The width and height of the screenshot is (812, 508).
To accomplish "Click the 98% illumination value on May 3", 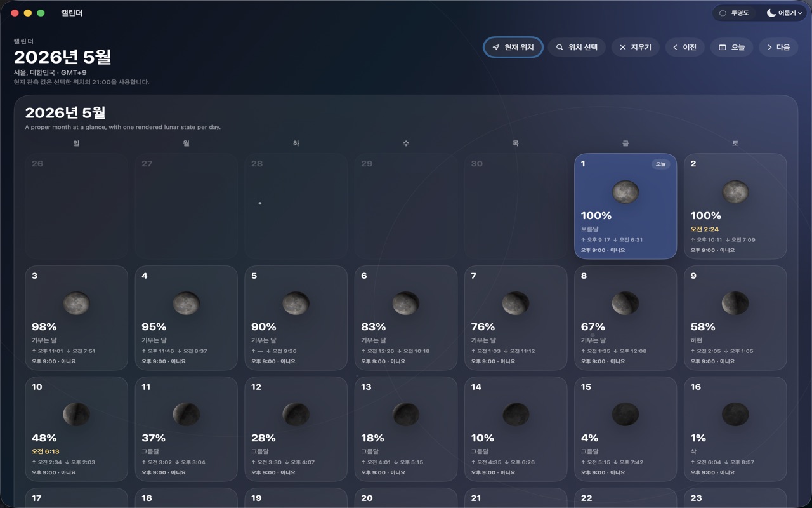I will pyautogui.click(x=44, y=327).
